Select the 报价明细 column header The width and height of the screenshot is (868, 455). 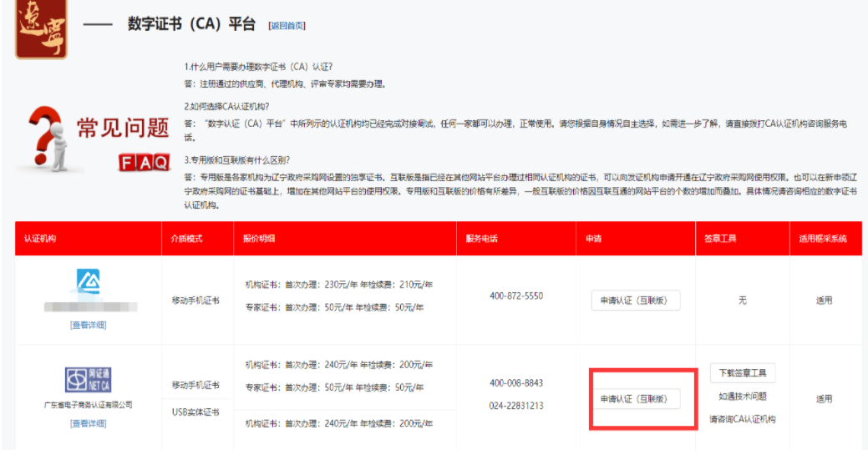pyautogui.click(x=259, y=239)
